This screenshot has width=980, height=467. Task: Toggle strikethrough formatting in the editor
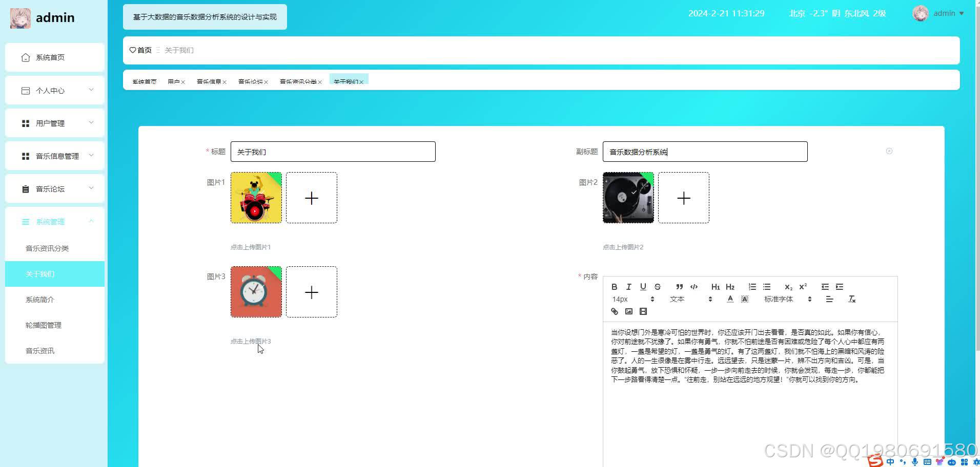click(658, 286)
